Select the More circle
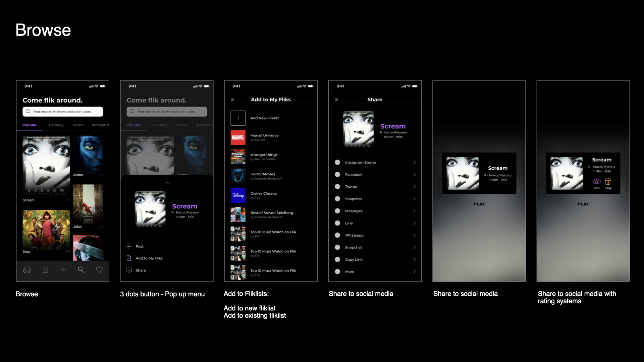The width and height of the screenshot is (644, 362). click(x=337, y=271)
